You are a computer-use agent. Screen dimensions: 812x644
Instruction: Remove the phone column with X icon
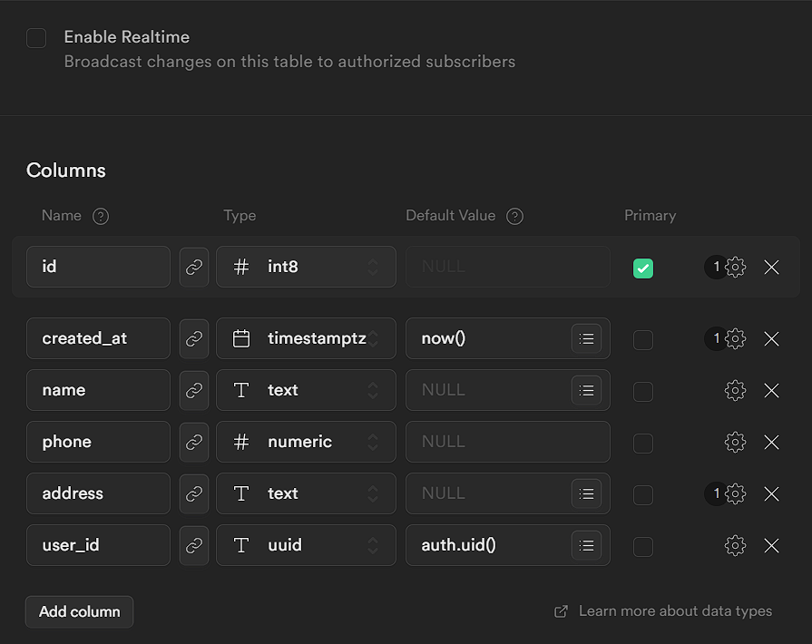(x=771, y=442)
